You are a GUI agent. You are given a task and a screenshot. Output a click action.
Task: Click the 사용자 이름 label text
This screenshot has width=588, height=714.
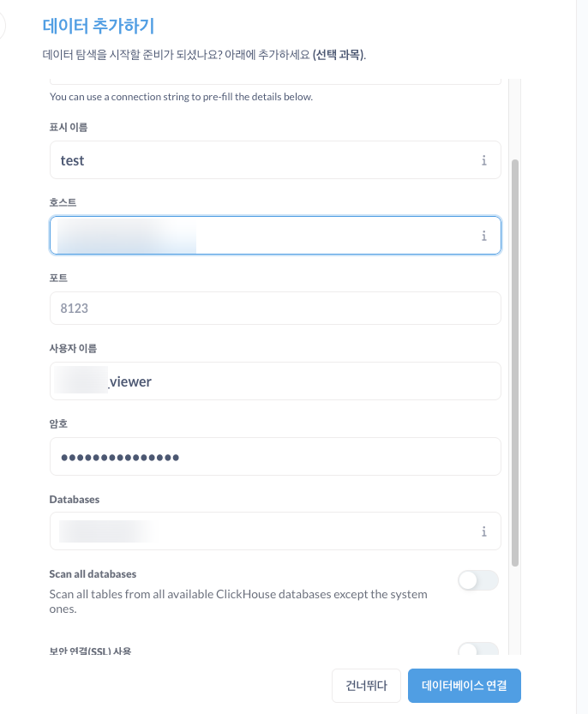[x=73, y=348]
